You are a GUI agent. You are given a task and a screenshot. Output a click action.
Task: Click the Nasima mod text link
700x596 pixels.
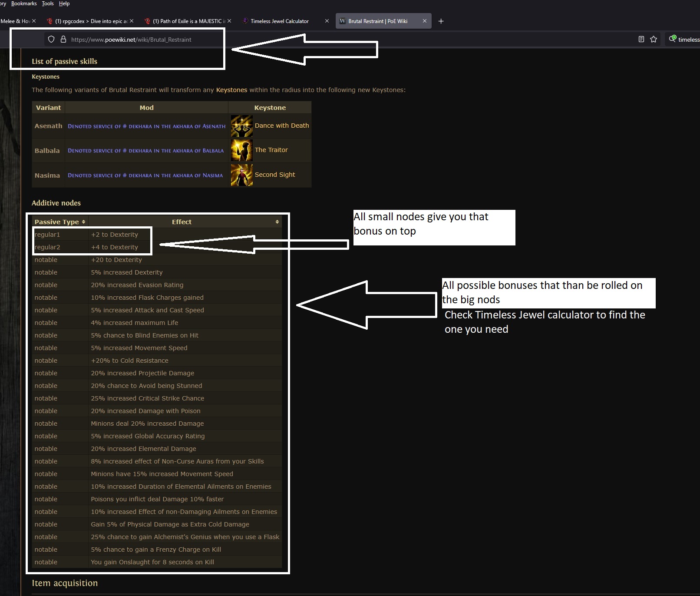tap(145, 175)
